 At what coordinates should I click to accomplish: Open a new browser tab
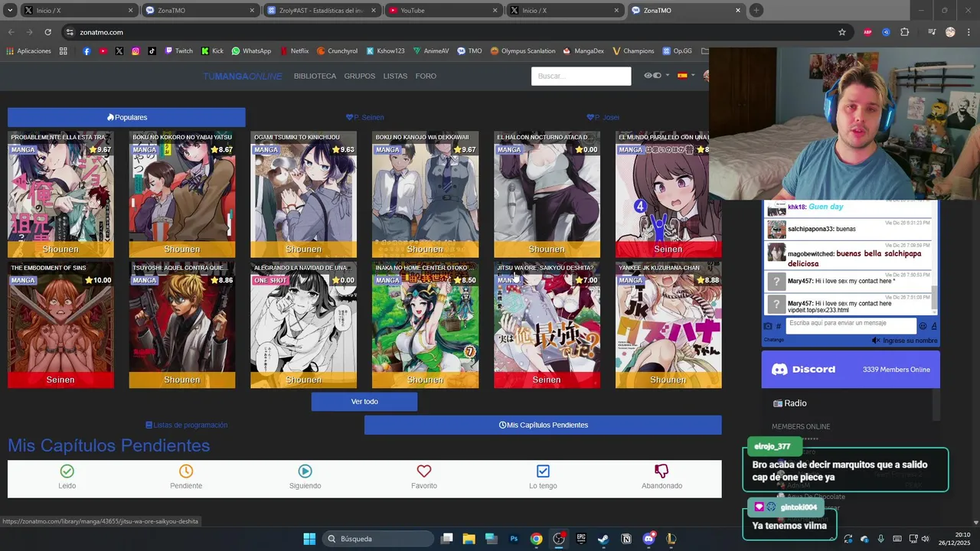pos(756,11)
